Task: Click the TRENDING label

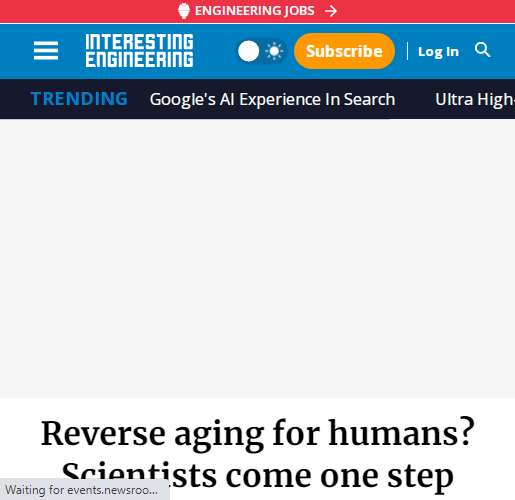Action: point(79,99)
